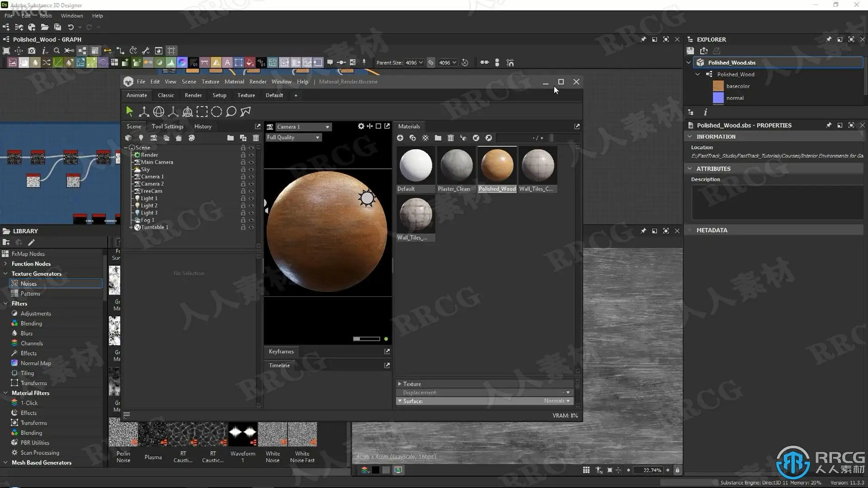Image resolution: width=868 pixels, height=488 pixels.
Task: Switch to Tool Settings tab
Action: (x=168, y=127)
